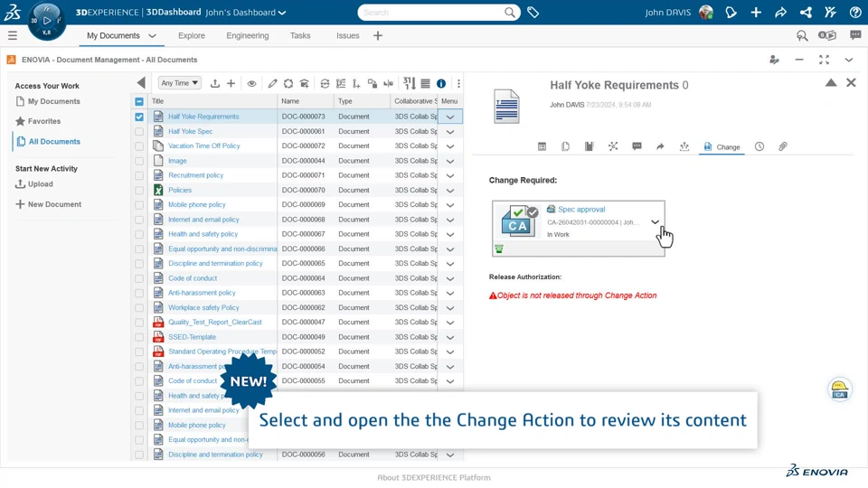Click the upload icon in the document toolbar
This screenshot has width=868, height=488.
[x=215, y=83]
